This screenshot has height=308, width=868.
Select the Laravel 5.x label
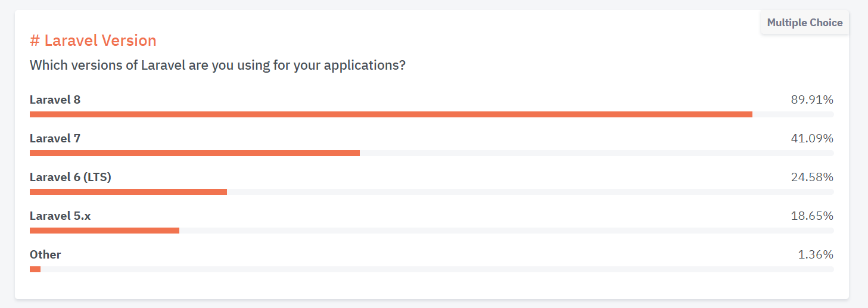tap(60, 216)
